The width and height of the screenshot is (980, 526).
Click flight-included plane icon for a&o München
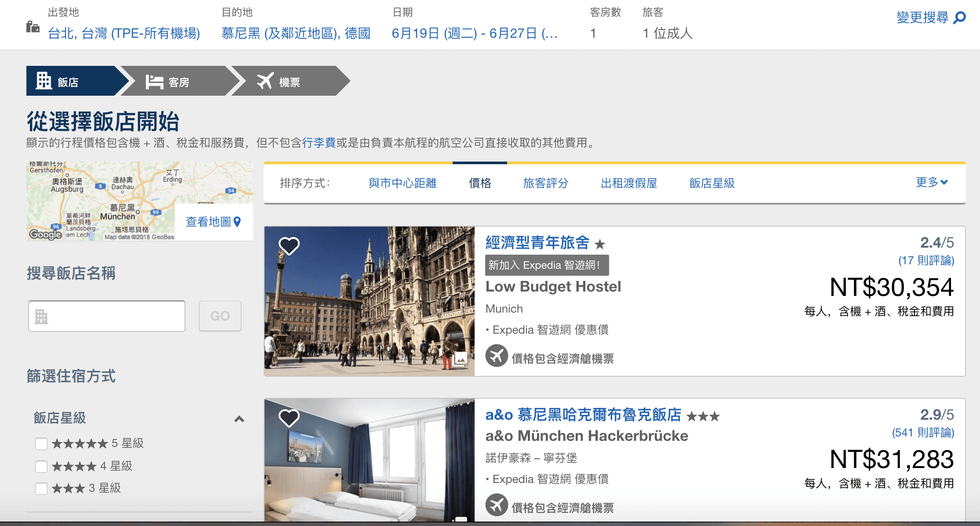(497, 505)
